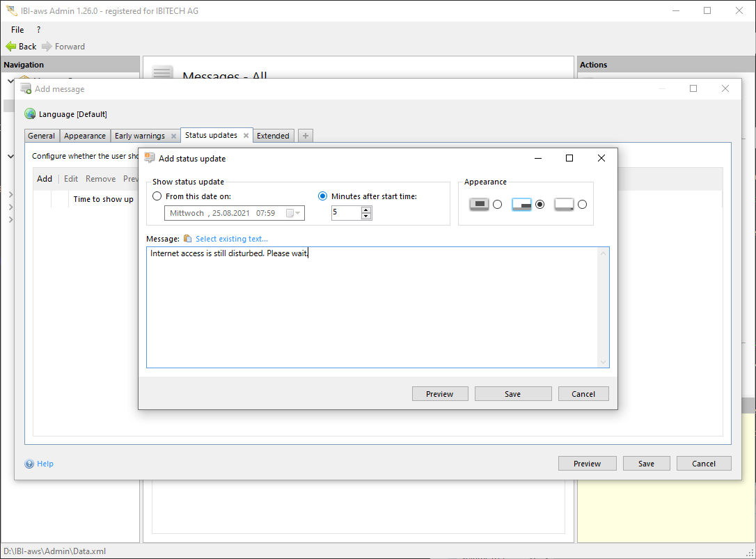Click the blue Help question mark icon
Screen dimensions: 756x559
click(x=29, y=464)
